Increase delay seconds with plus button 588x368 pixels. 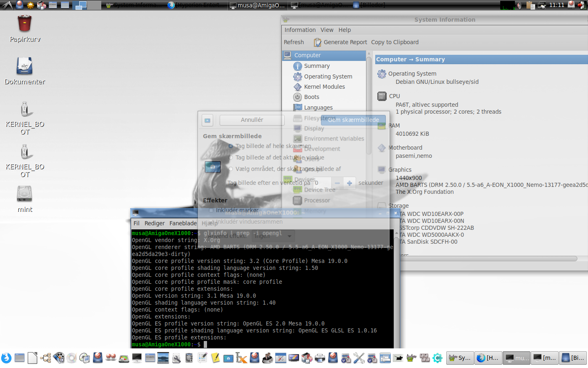tap(350, 183)
